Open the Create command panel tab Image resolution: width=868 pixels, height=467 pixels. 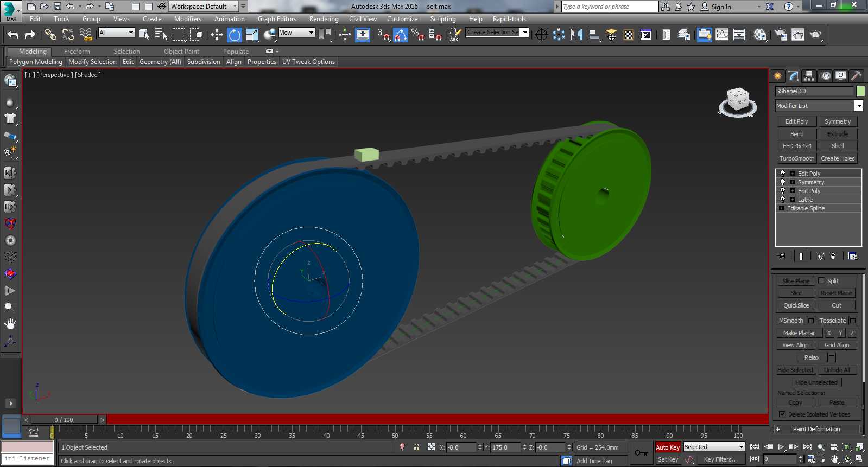click(778, 76)
